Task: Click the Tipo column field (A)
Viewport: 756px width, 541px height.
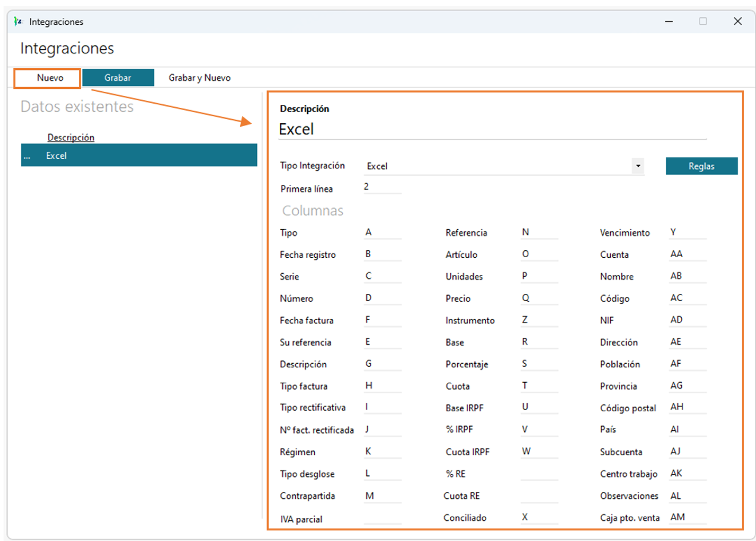Action: 382,232
